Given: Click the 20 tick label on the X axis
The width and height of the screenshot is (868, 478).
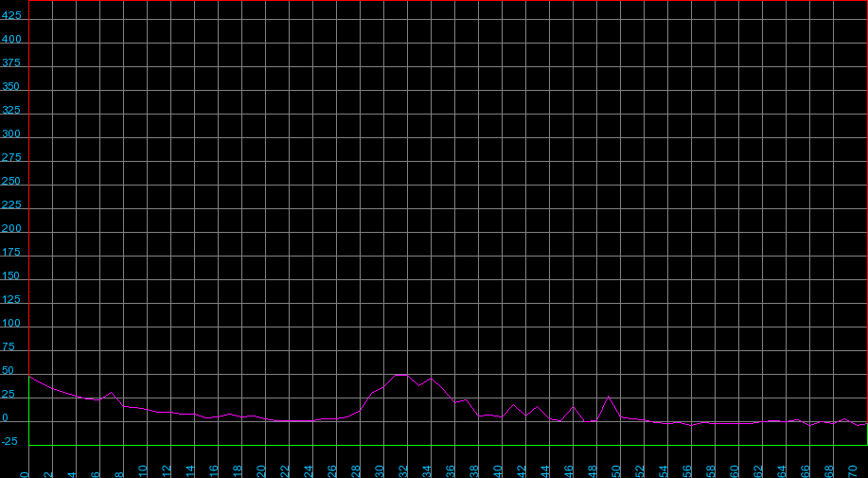Looking at the screenshot, I should point(261,469).
